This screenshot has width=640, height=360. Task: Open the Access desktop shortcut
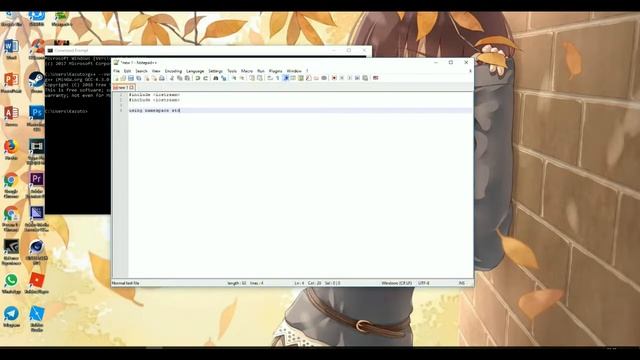click(x=11, y=116)
